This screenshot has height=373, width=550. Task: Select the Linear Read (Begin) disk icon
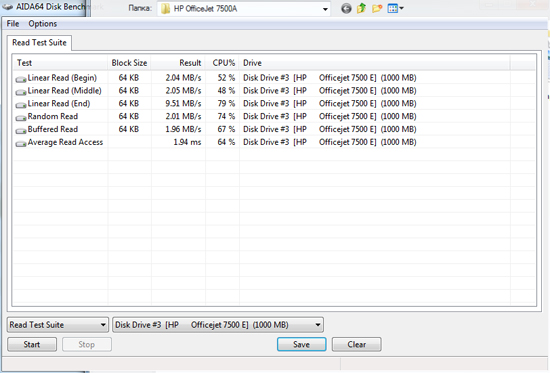click(21, 79)
